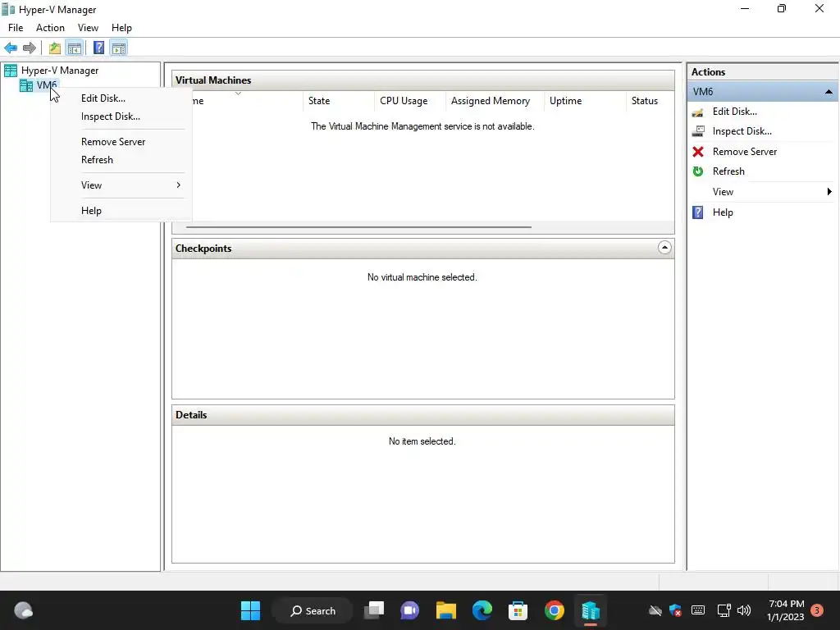Image resolution: width=840 pixels, height=630 pixels.
Task: Launch Google Chrome from taskbar
Action: (555, 610)
